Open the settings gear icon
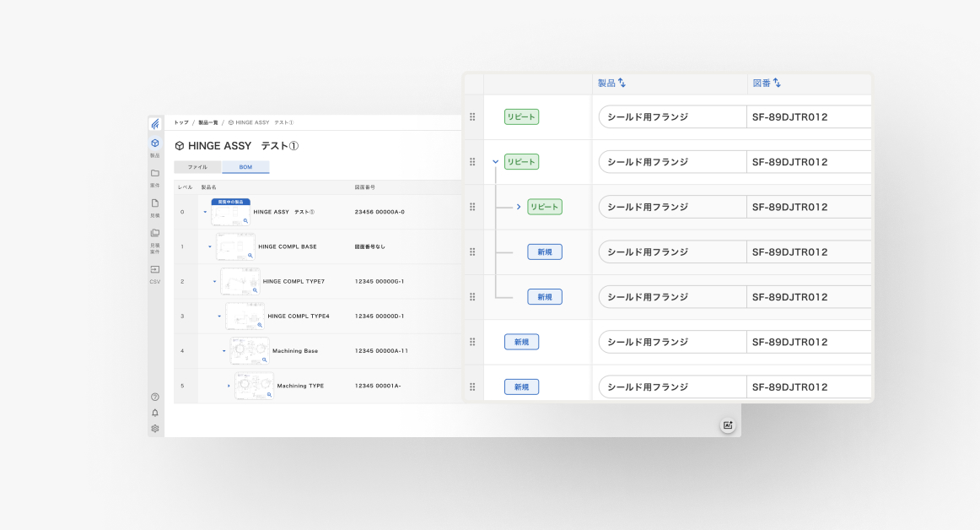The image size is (980, 530). point(154,429)
